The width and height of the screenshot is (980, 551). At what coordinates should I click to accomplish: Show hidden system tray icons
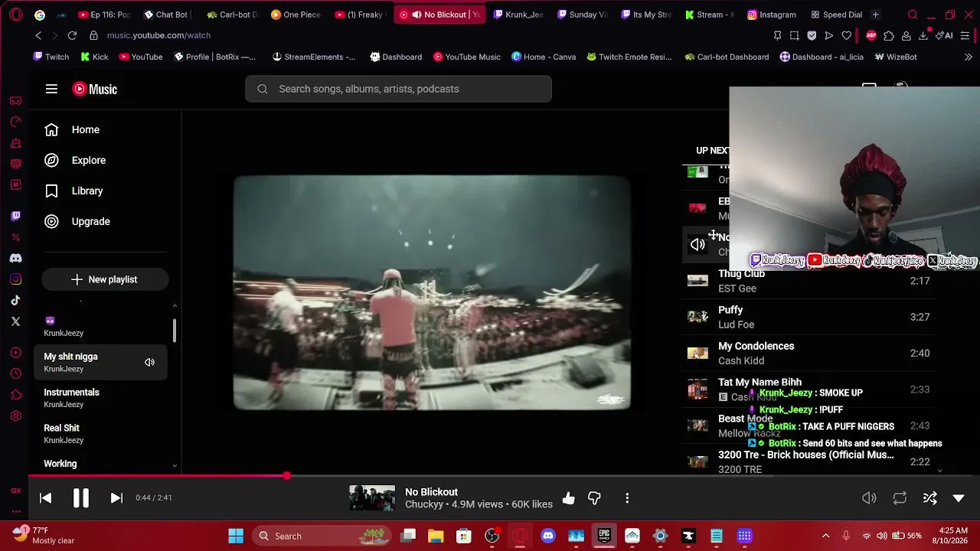pos(825,536)
